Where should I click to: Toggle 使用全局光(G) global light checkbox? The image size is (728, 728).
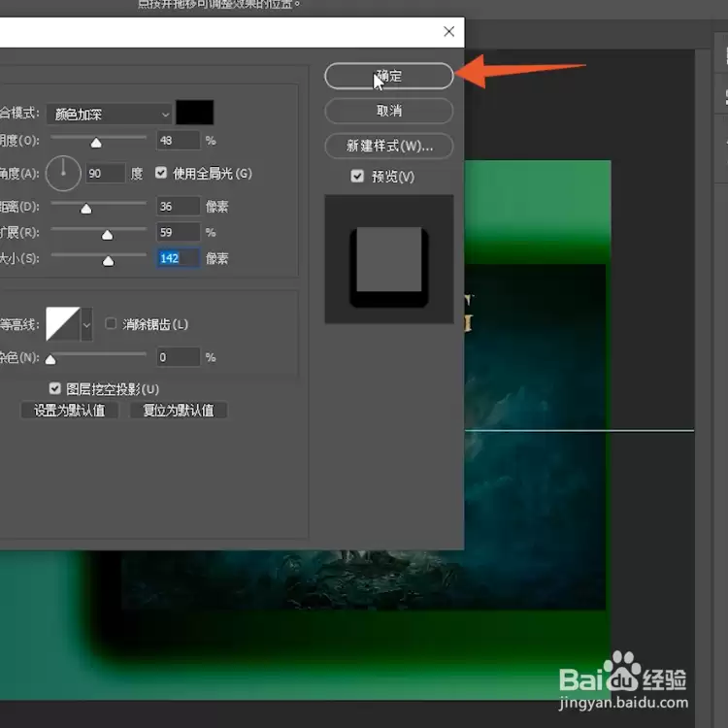[x=160, y=173]
